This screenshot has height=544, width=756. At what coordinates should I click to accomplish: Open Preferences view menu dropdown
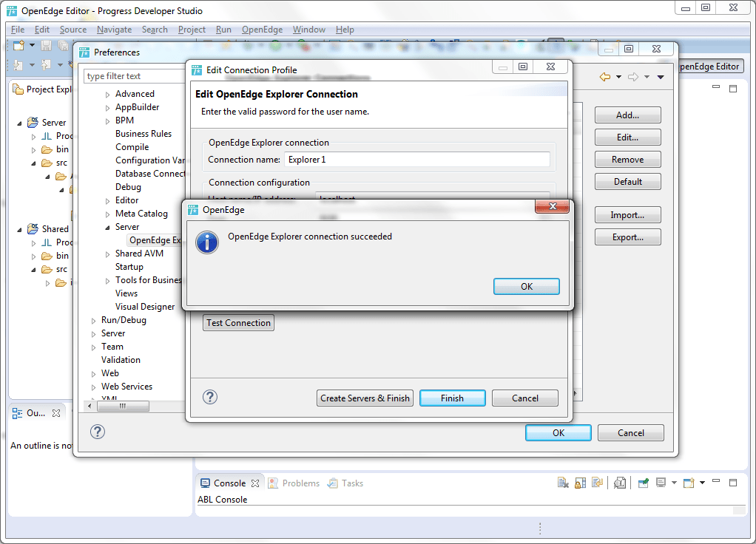661,77
